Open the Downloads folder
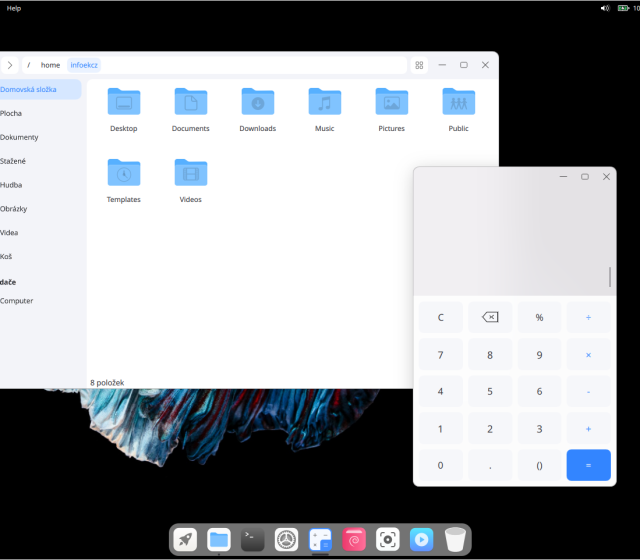Image resolution: width=640 pixels, height=560 pixels. coord(257,110)
